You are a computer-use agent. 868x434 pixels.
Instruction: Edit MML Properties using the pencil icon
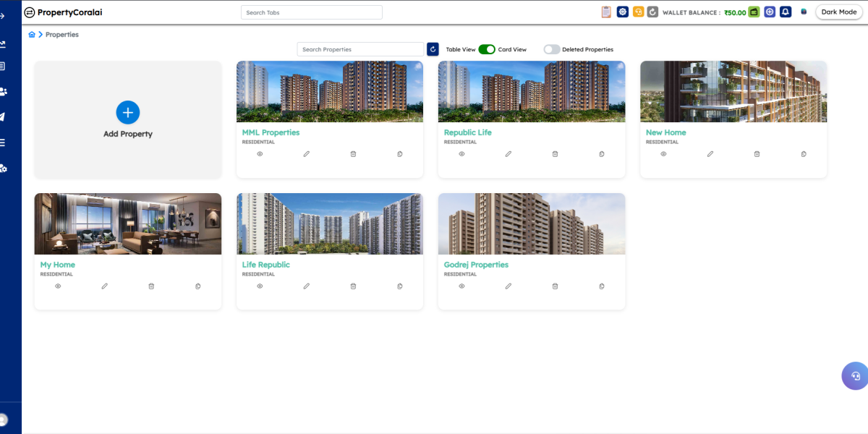click(x=306, y=154)
